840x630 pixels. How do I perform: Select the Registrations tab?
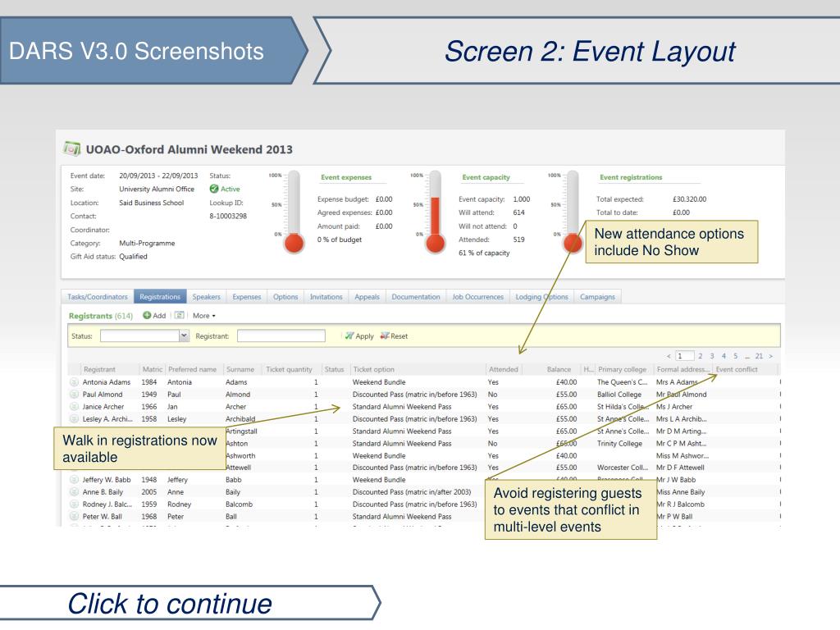pyautogui.click(x=160, y=297)
